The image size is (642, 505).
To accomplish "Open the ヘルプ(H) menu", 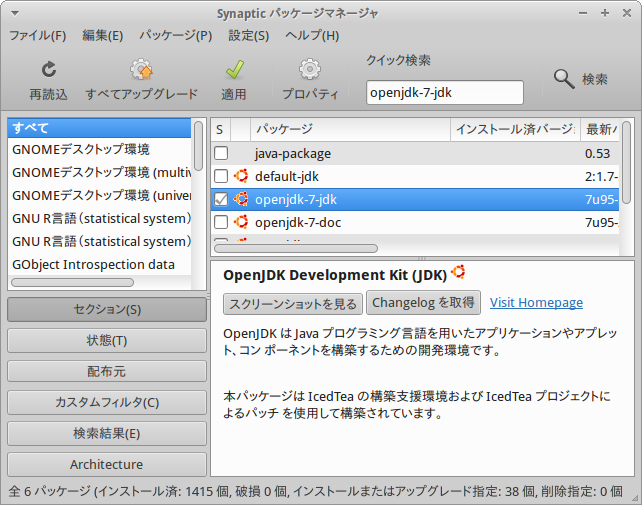I will pos(312,36).
